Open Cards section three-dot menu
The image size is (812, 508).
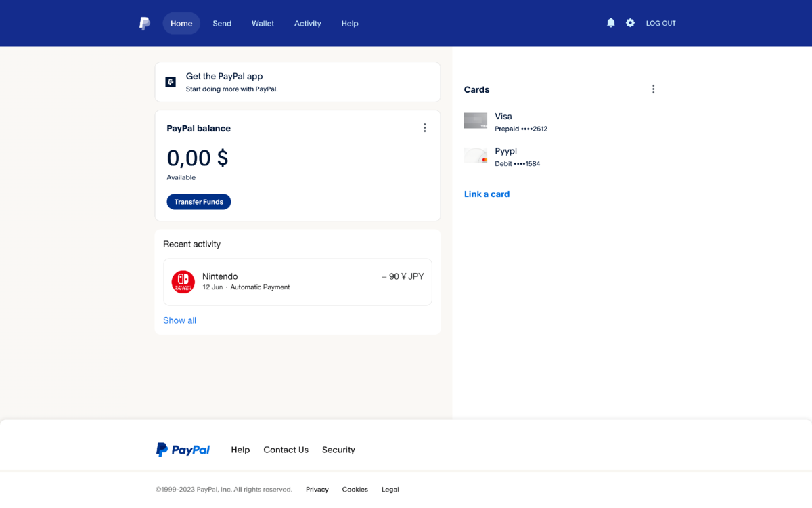tap(653, 89)
